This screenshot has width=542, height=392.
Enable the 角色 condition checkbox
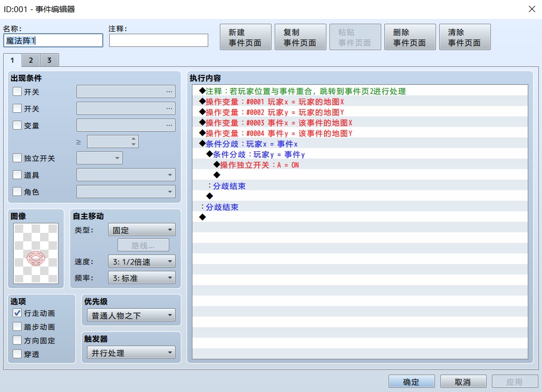click(x=17, y=191)
